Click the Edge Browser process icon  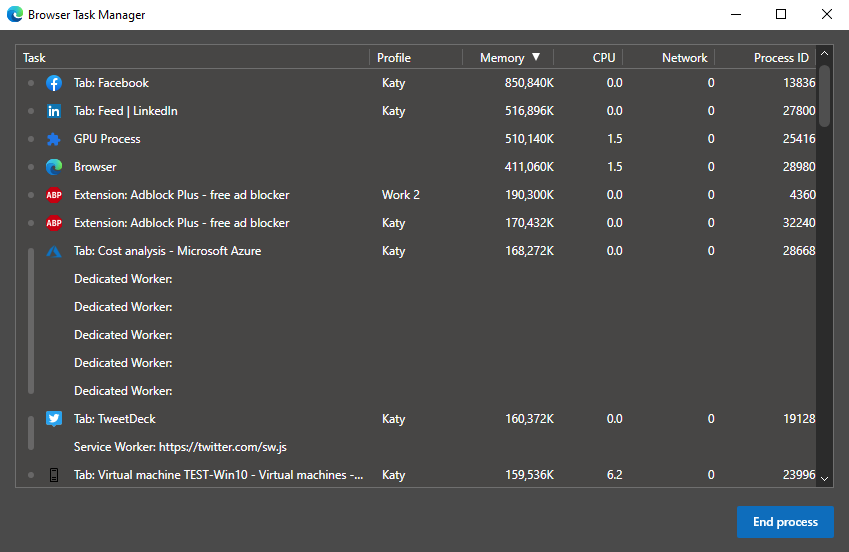tap(54, 167)
